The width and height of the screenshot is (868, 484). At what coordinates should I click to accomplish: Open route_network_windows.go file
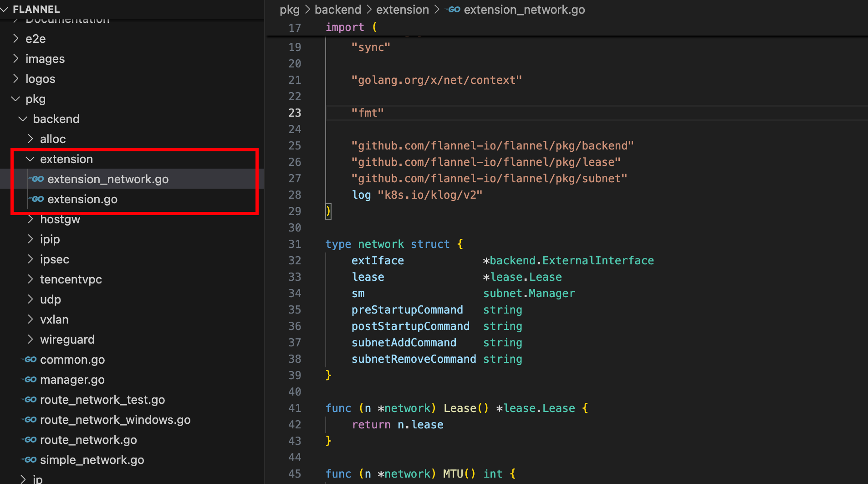point(115,420)
